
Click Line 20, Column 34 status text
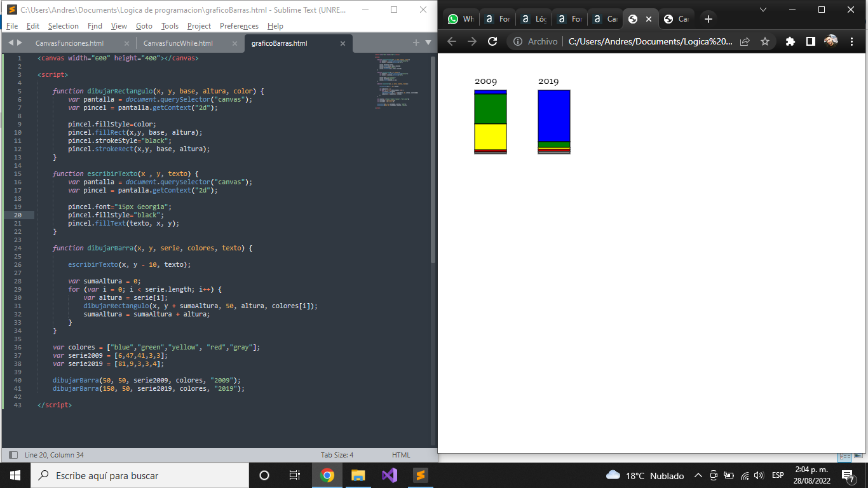click(54, 455)
